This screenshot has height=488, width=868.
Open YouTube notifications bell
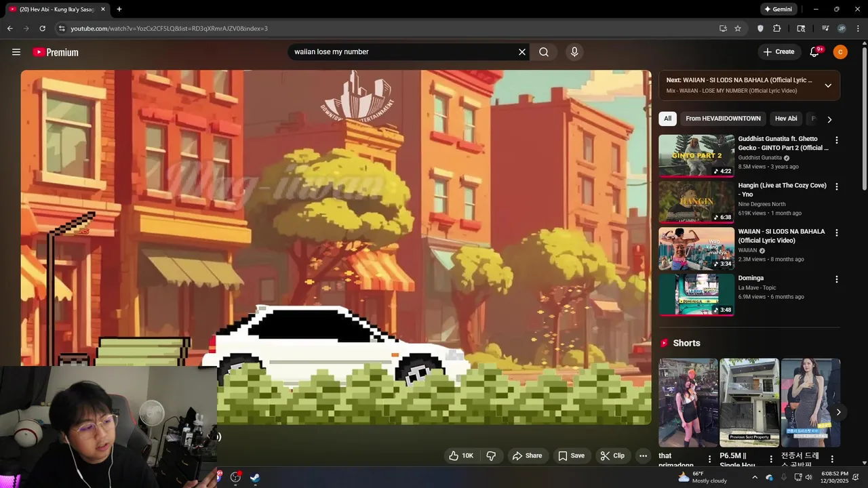[815, 52]
